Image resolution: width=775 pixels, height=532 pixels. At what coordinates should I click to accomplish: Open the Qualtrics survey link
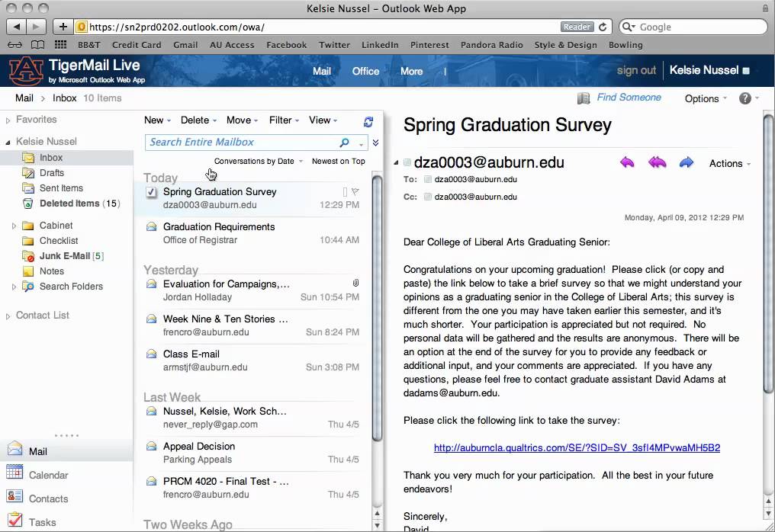pyautogui.click(x=577, y=447)
